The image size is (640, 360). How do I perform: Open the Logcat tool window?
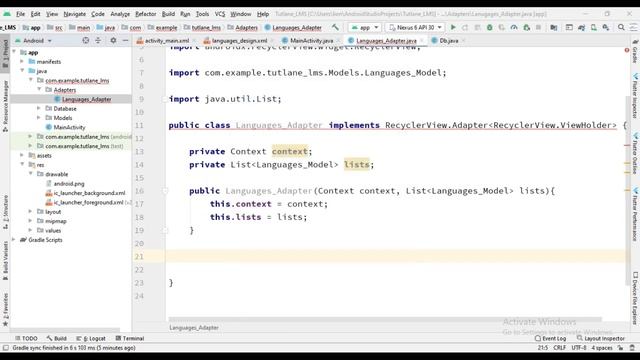coord(91,338)
